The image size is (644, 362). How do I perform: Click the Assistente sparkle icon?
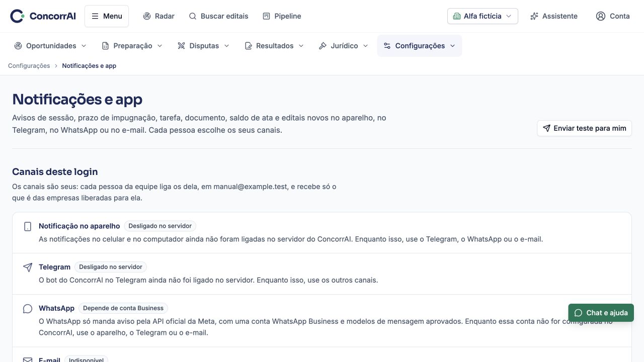pos(534,16)
